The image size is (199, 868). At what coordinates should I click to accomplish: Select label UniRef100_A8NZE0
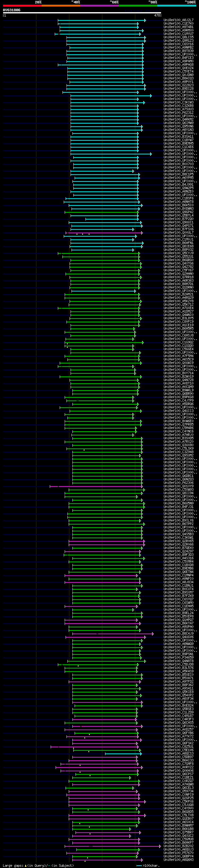coord(178,191)
